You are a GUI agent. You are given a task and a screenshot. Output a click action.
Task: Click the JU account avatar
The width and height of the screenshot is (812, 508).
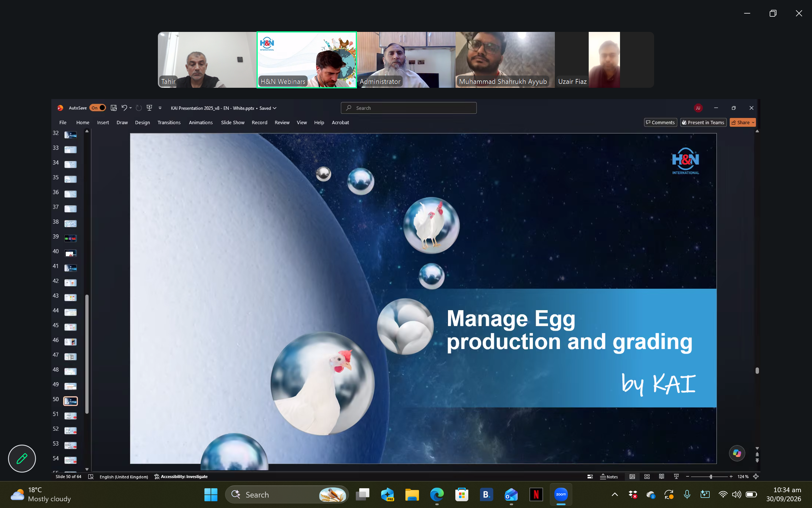click(x=698, y=108)
